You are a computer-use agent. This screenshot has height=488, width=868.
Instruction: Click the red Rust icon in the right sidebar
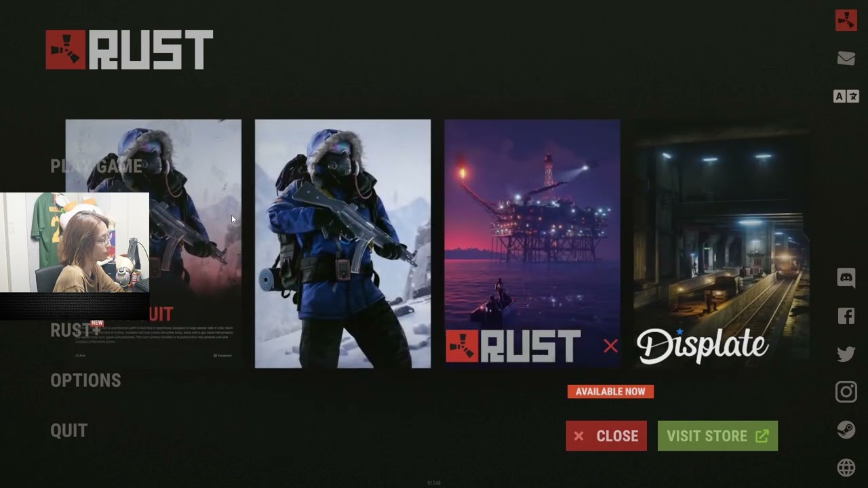[846, 20]
